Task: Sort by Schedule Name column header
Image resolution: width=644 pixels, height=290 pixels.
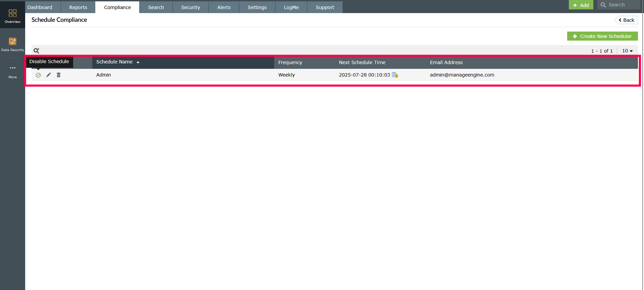Action: (x=183, y=62)
